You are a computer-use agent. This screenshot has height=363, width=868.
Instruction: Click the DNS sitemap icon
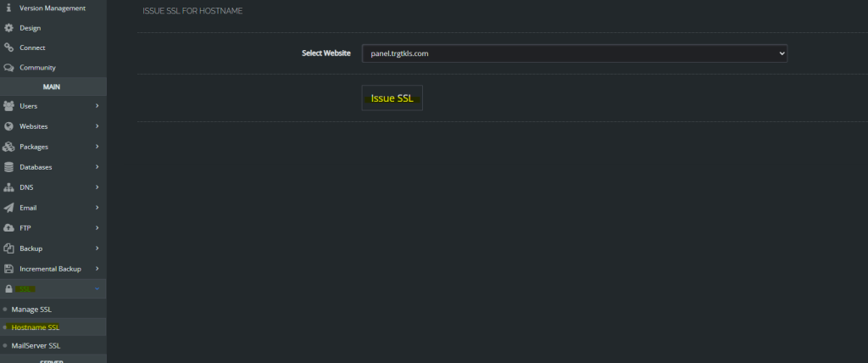coord(8,187)
